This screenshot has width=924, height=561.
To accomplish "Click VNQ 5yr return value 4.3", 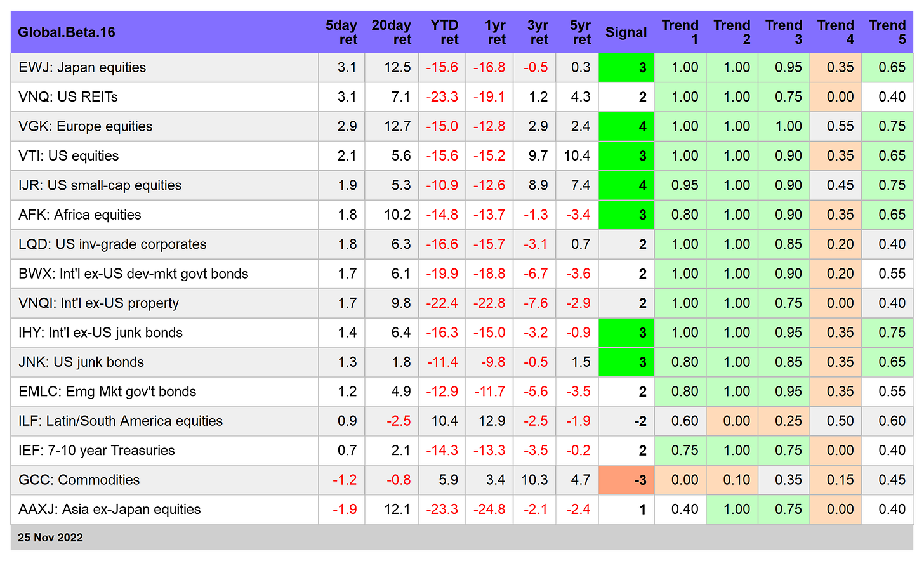I will point(581,97).
